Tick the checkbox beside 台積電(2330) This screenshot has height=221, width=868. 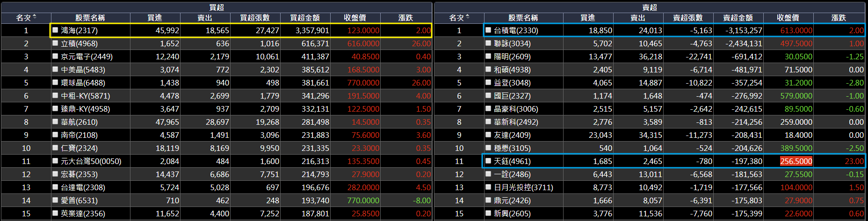(489, 30)
